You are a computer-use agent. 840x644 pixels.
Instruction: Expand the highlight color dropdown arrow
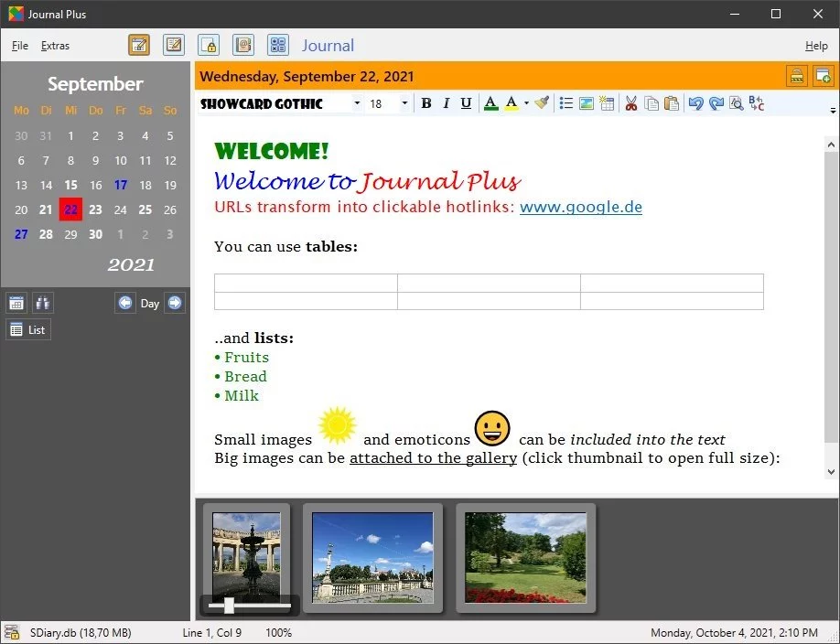tap(527, 103)
